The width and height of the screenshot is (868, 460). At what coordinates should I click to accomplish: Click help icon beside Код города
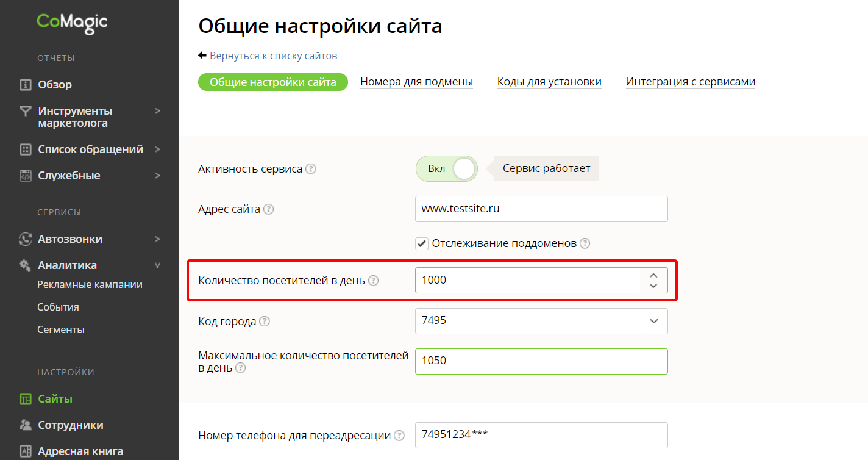[x=265, y=322]
